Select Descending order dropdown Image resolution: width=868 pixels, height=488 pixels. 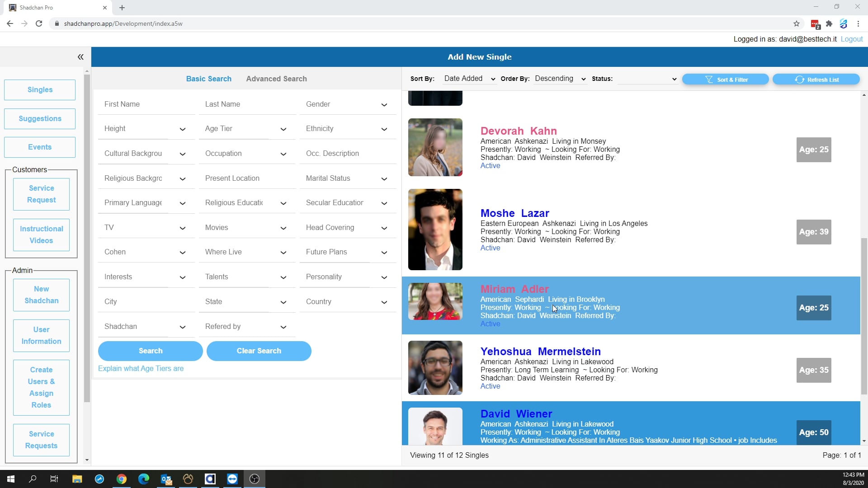pos(559,78)
